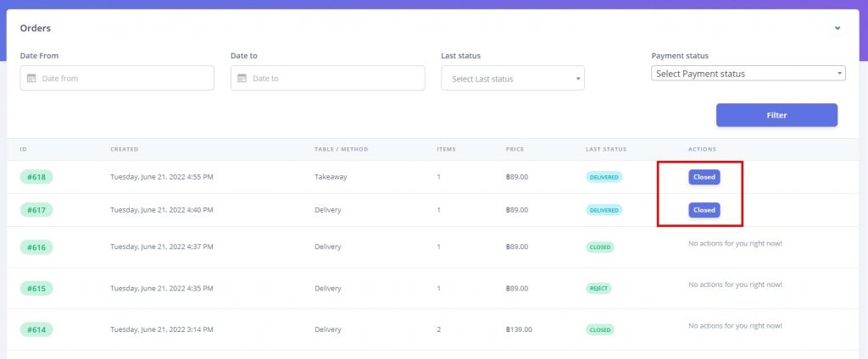868x359 pixels.
Task: Click the Created column header
Action: click(x=125, y=149)
